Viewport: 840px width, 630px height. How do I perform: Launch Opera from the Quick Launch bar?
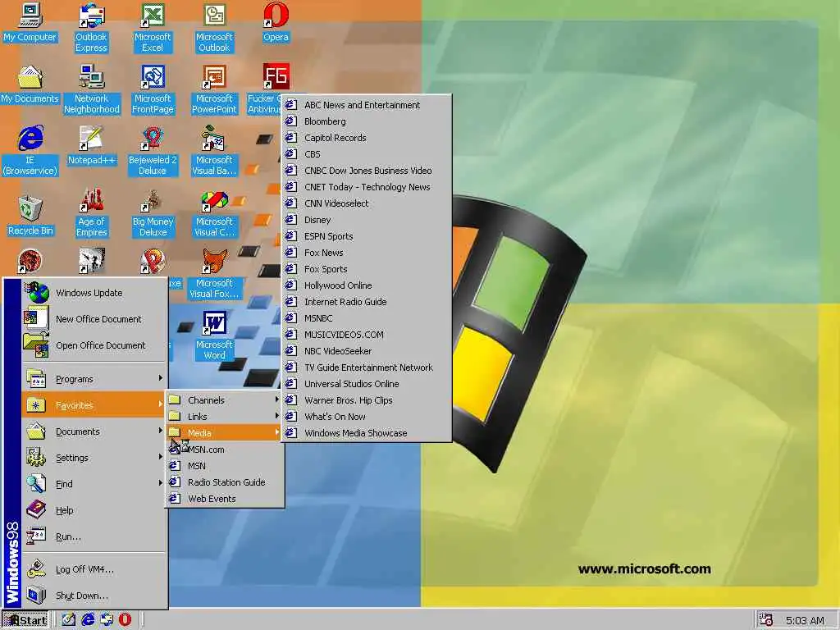[125, 620]
